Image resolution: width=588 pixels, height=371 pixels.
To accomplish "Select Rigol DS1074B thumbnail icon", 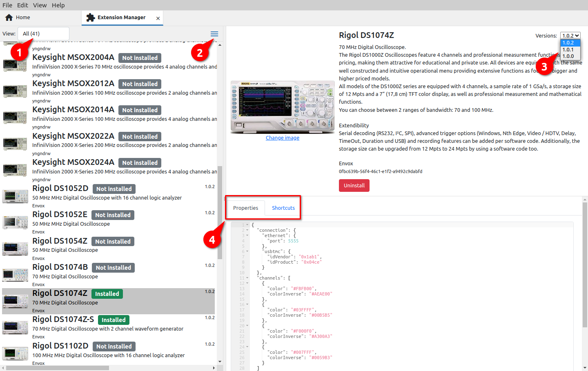I will click(15, 275).
